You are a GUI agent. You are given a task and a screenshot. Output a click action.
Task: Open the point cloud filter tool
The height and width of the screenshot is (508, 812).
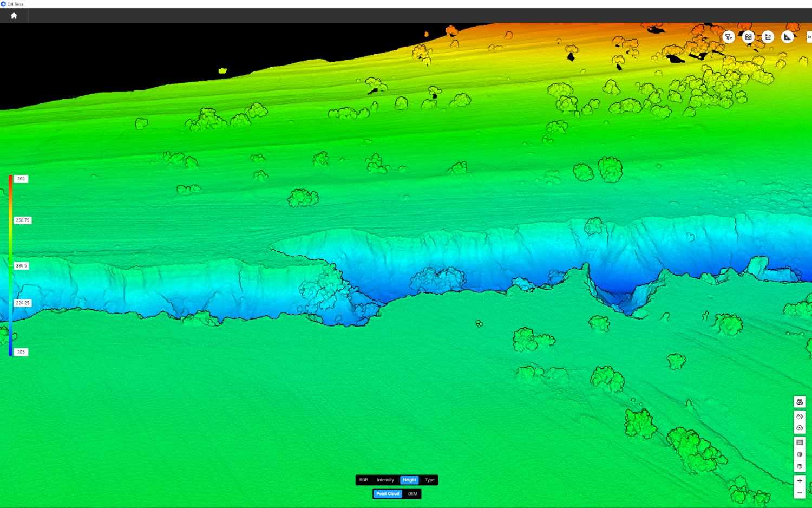[729, 37]
